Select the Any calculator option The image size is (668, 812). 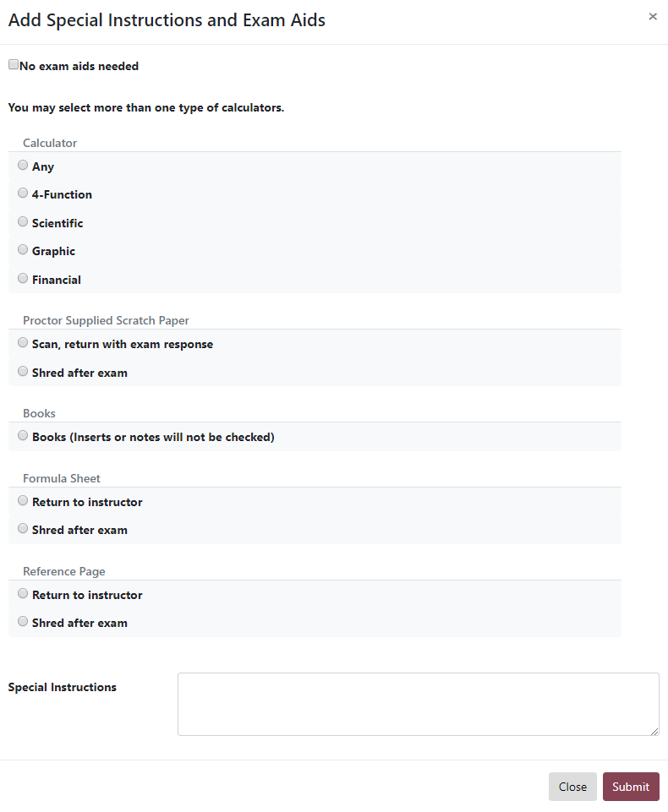(23, 166)
